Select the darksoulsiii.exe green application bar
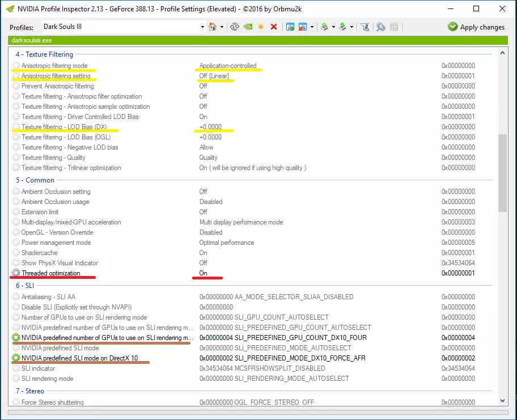The image size is (517, 420). (x=258, y=40)
